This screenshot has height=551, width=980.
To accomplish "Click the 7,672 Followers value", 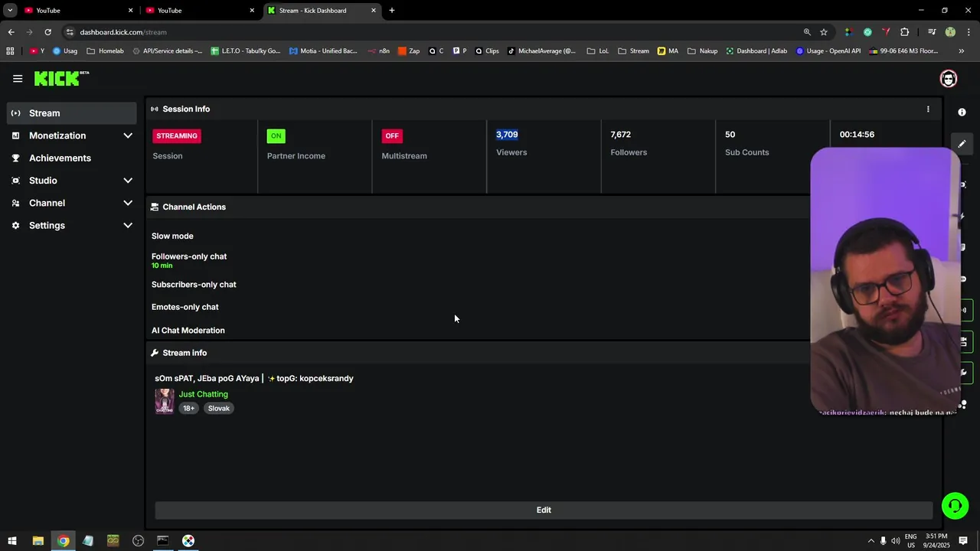I will tap(621, 135).
